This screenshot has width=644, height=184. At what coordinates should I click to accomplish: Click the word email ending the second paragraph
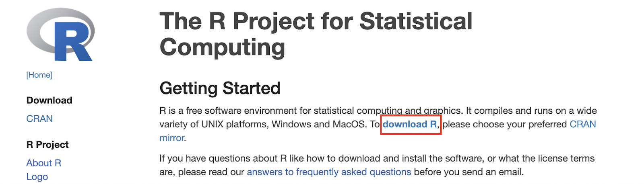(x=510, y=172)
